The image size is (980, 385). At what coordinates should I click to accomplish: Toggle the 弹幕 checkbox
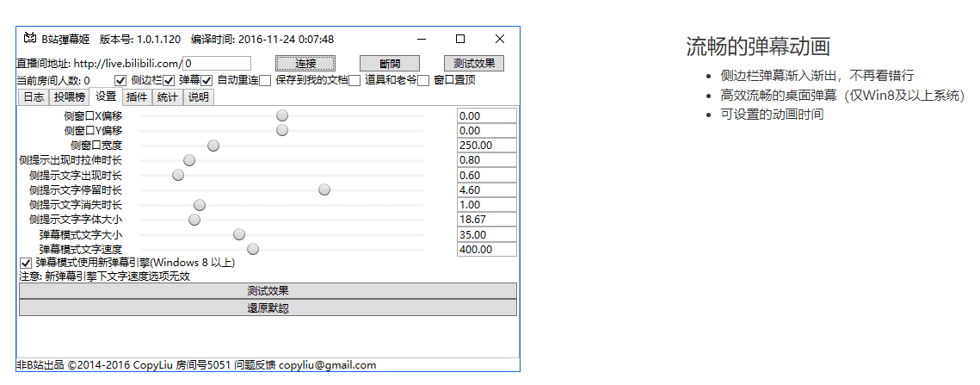click(x=168, y=80)
